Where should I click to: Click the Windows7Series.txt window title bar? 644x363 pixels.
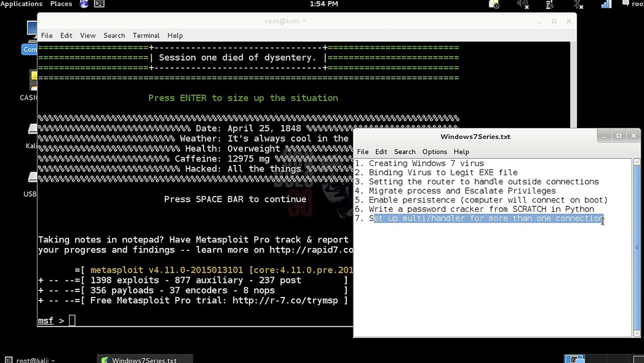pyautogui.click(x=475, y=137)
